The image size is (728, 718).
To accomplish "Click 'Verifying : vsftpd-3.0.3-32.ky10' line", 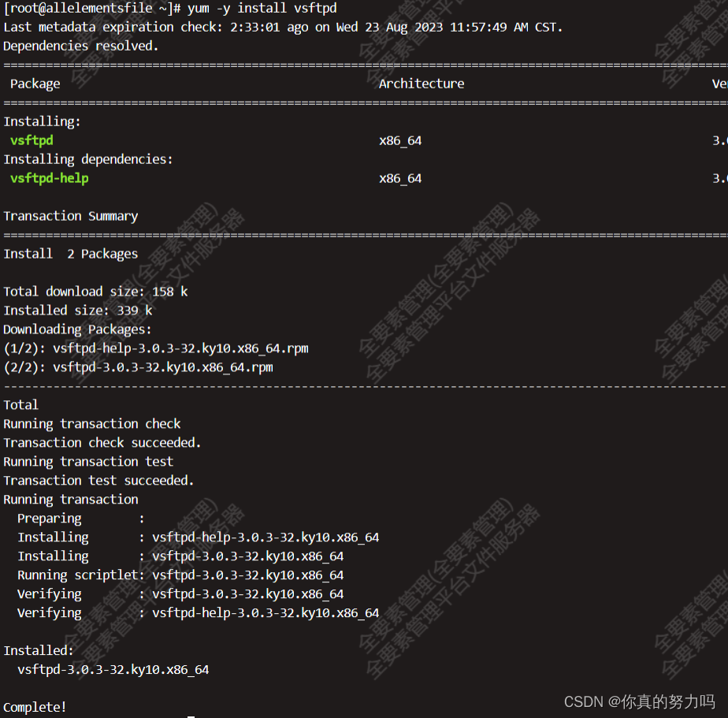I will [180, 594].
